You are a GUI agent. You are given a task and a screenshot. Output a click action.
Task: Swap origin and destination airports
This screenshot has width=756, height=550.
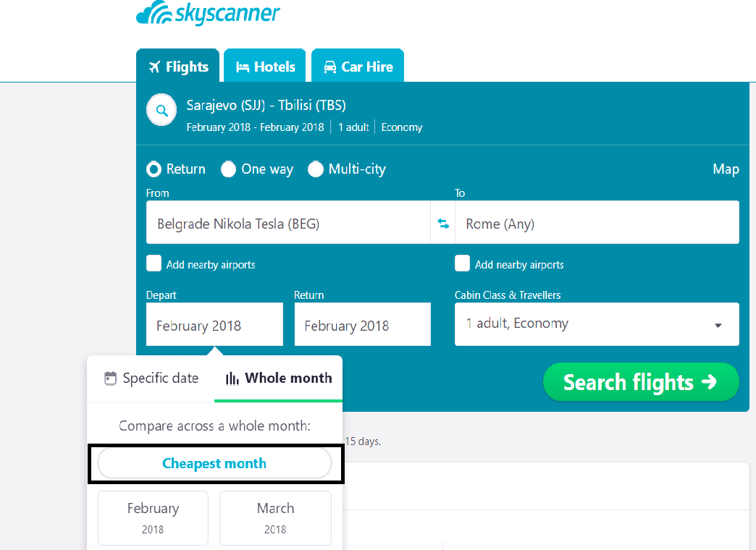click(443, 224)
